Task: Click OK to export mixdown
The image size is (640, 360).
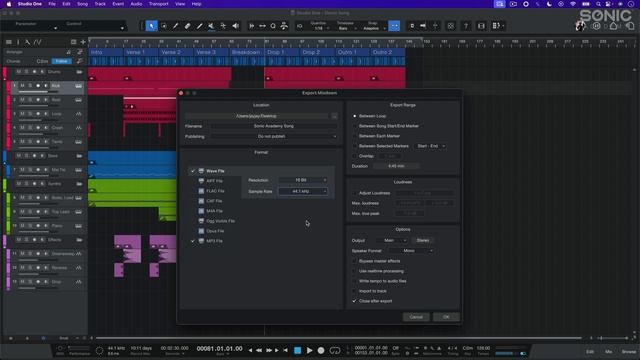Action: point(446,317)
